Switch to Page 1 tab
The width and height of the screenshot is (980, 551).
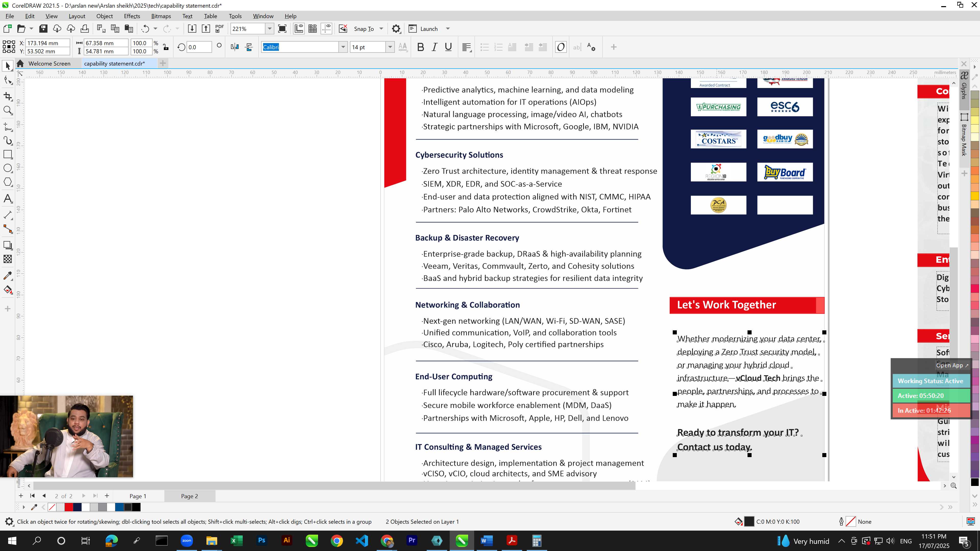pos(138,496)
